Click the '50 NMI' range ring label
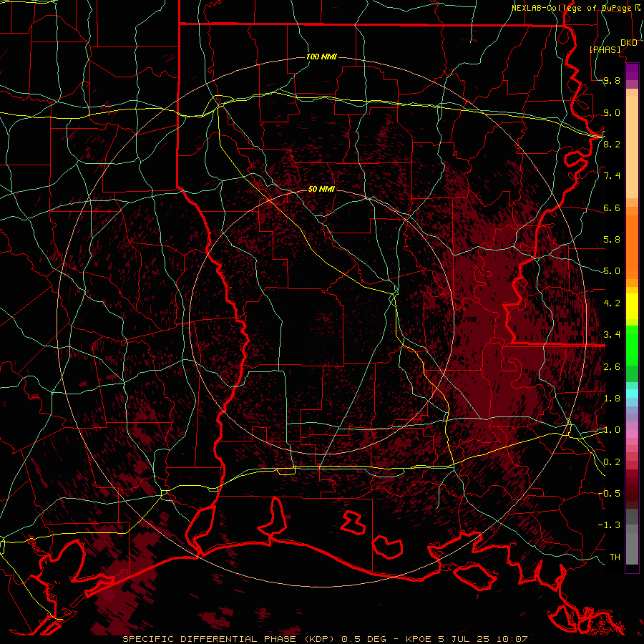 321,189
